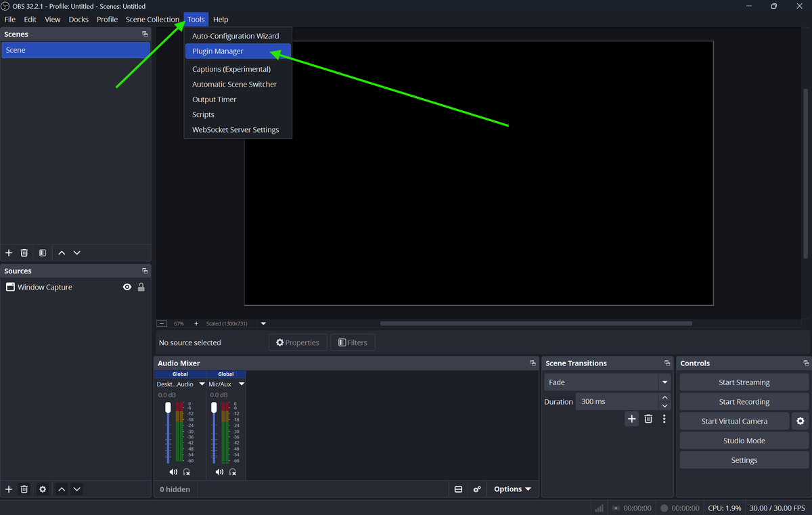Select Plugin Manager from Tools menu

[238, 51]
